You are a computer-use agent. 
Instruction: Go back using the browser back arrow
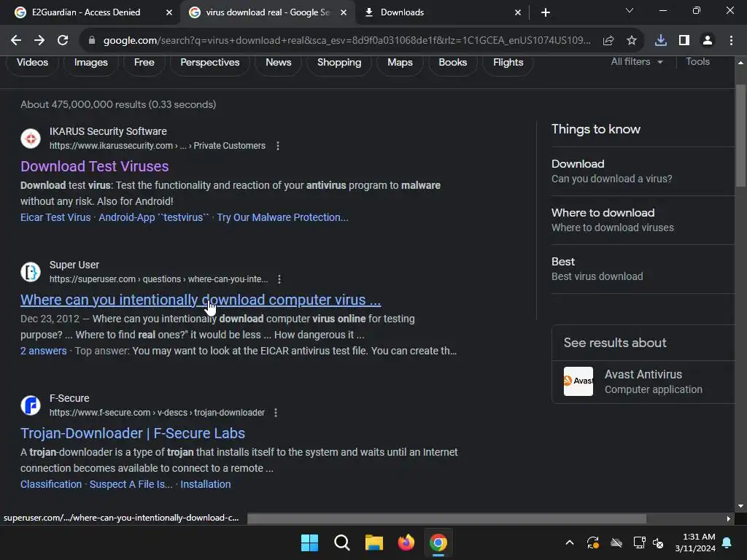[16, 41]
